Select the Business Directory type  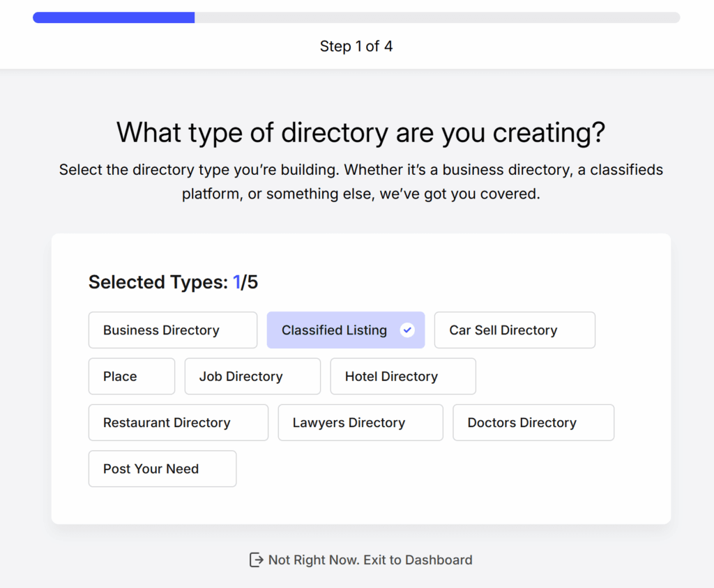tap(172, 330)
